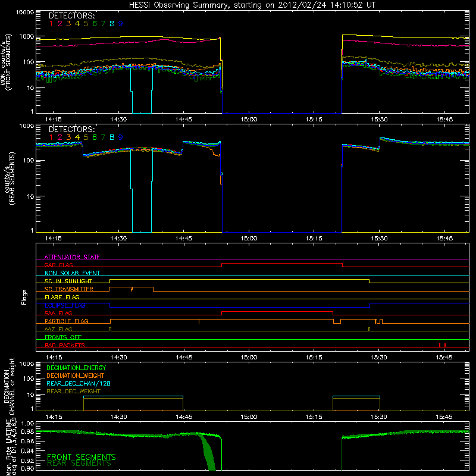Click the DECIMATION_WEIGHT legend entry
Screen dimensions: 476x476
coord(76,375)
